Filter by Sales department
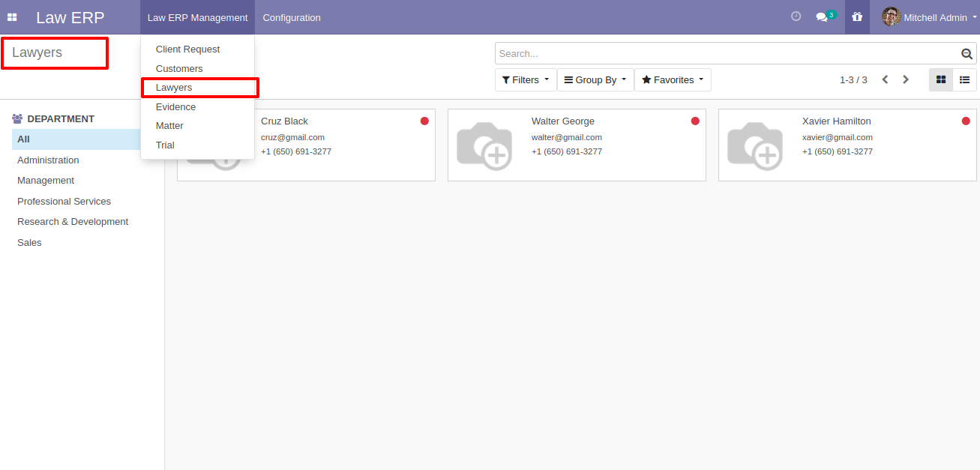Viewport: 980px width, 470px height. click(x=29, y=242)
